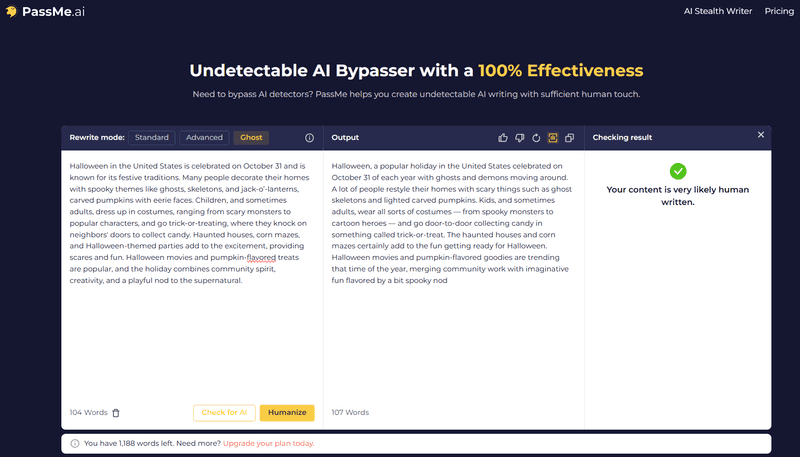Viewport: 800px width, 457px height.
Task: Copy the output text
Action: pyautogui.click(x=569, y=138)
